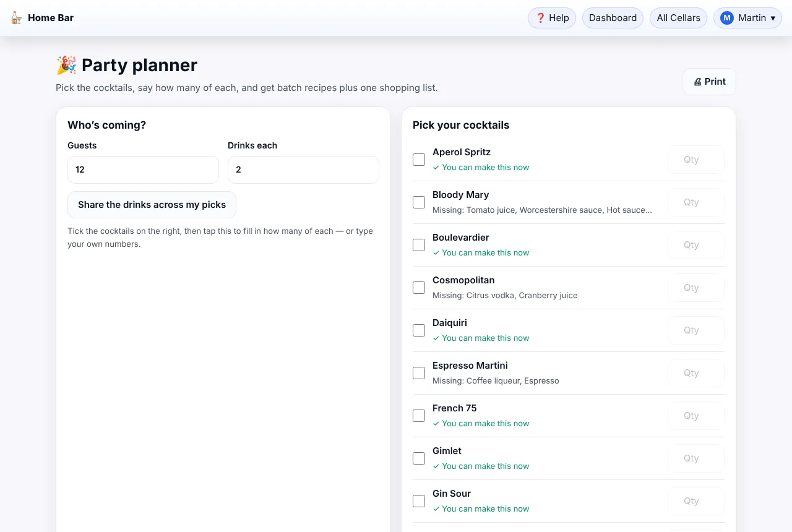792x532 pixels.
Task: Click the Gin Sour Qty field
Action: (696, 501)
